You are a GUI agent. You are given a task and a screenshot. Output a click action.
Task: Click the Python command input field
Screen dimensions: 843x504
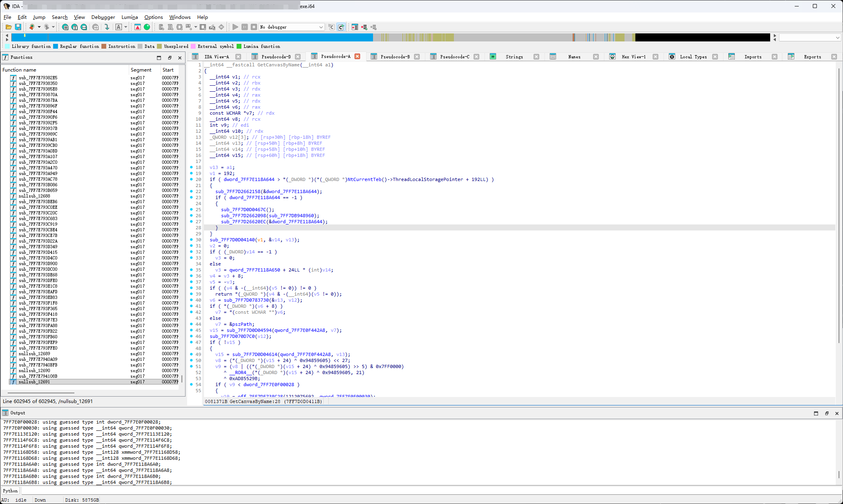point(402,491)
